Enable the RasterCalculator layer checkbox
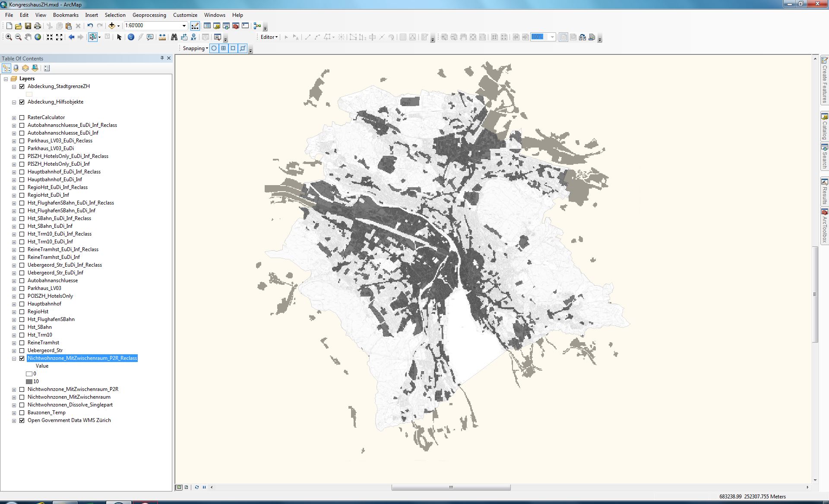 click(x=22, y=117)
